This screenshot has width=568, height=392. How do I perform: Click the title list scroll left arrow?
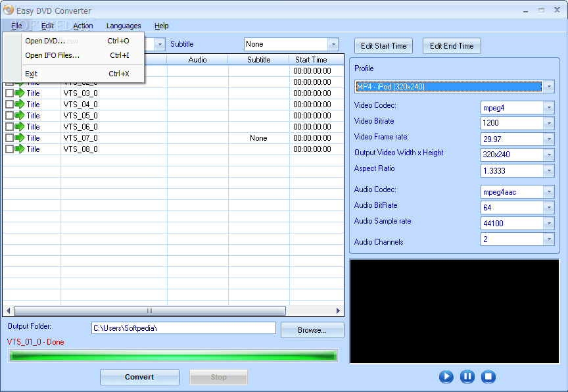[x=8, y=311]
